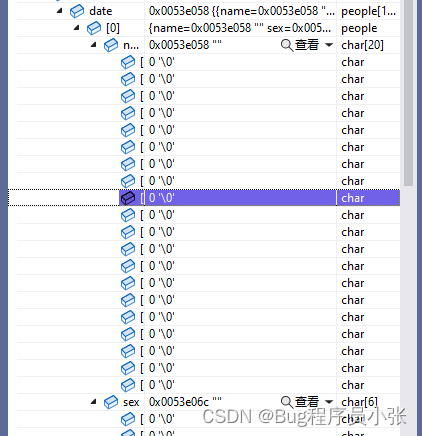Click the people type cell of [0]
422x436 pixels.
click(x=359, y=28)
